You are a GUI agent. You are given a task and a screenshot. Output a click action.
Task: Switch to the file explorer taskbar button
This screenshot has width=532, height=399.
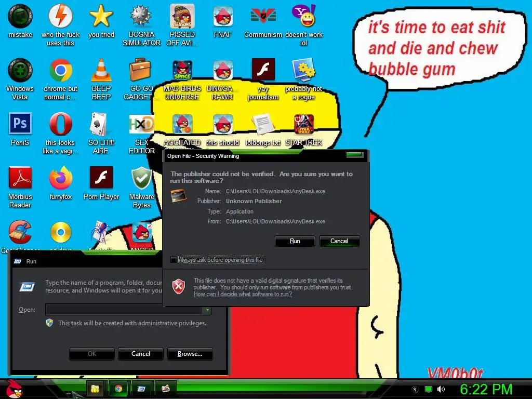[96, 389]
